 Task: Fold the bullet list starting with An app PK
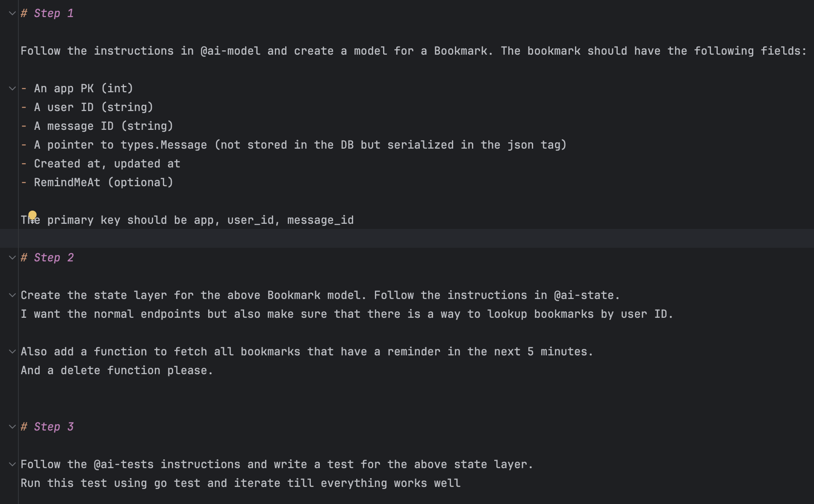click(x=12, y=88)
